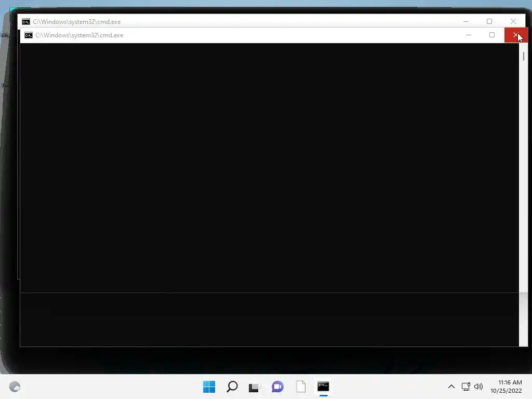Screen dimensions: 532x399
Task: Open the Windows Start menu
Action: [209, 387]
